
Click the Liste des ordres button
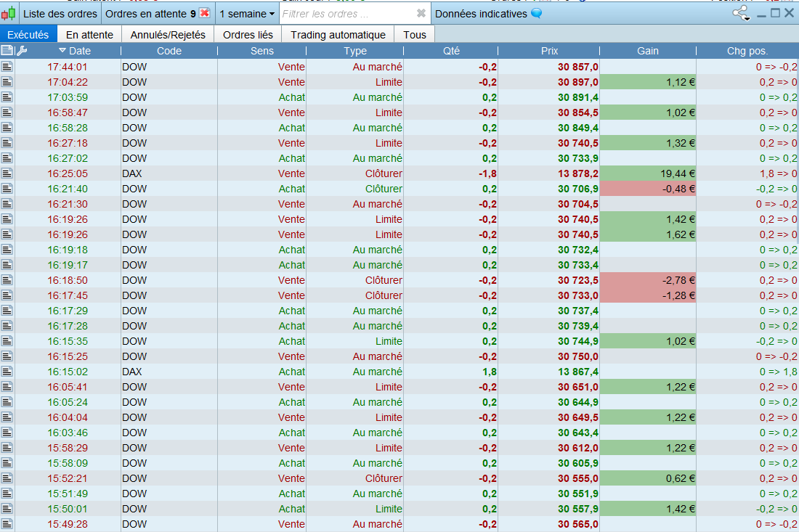[x=60, y=14]
